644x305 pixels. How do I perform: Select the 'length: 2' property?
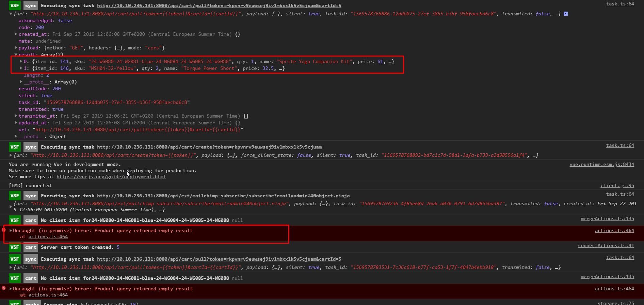(36, 75)
